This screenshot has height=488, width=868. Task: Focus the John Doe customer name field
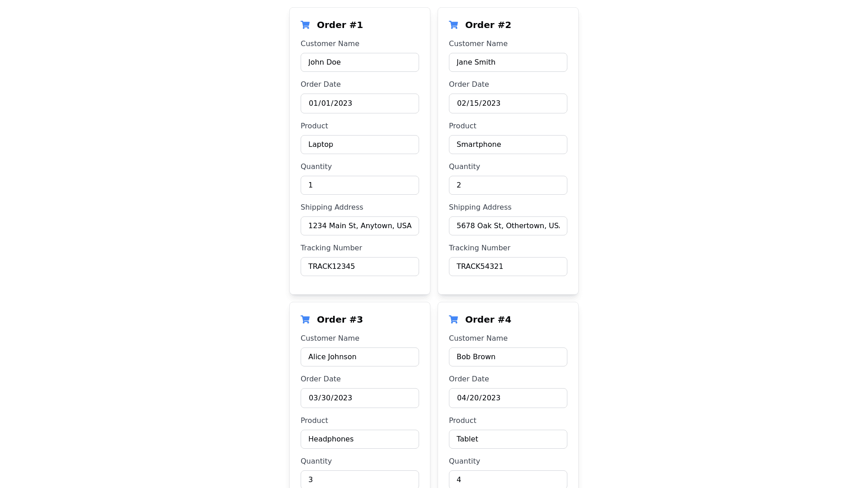(x=359, y=62)
